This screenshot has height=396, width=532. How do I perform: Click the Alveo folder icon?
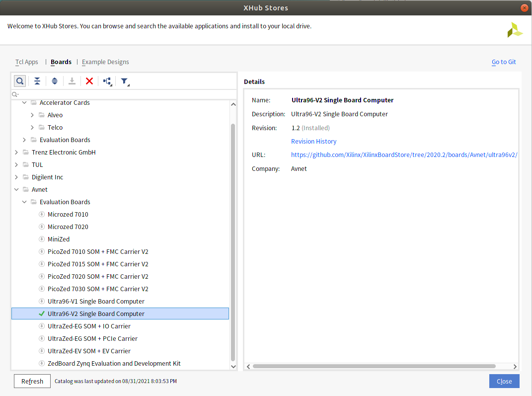42,115
